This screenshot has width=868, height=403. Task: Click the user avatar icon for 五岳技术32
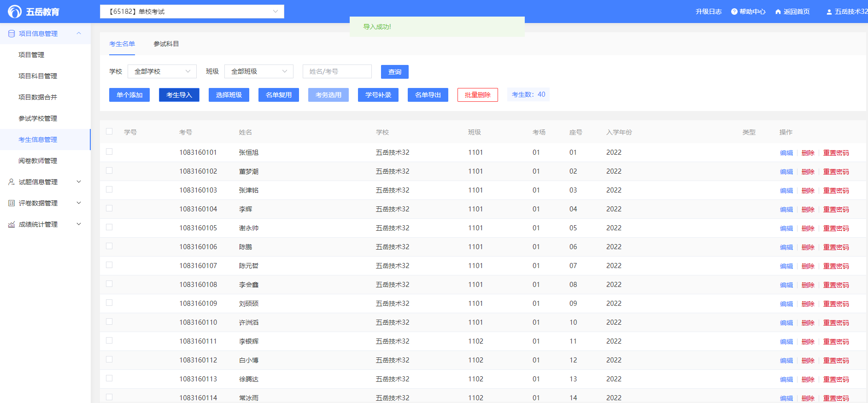[x=829, y=12]
